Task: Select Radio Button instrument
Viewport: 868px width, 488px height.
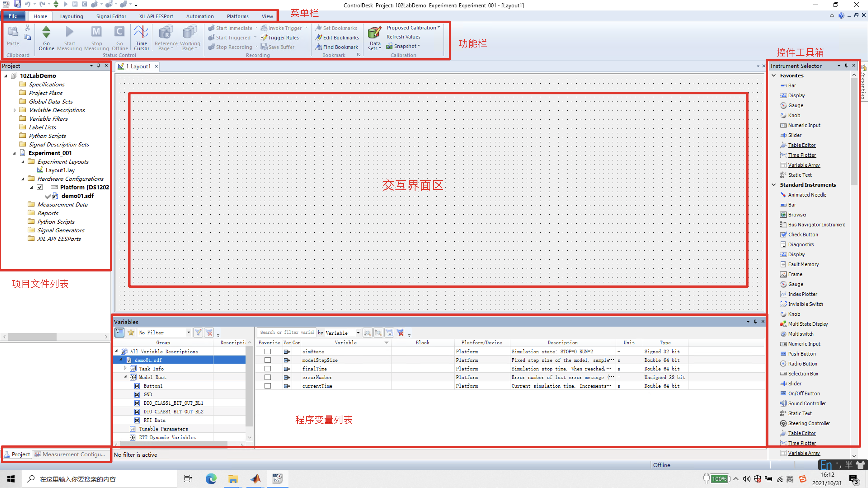Action: coord(799,364)
